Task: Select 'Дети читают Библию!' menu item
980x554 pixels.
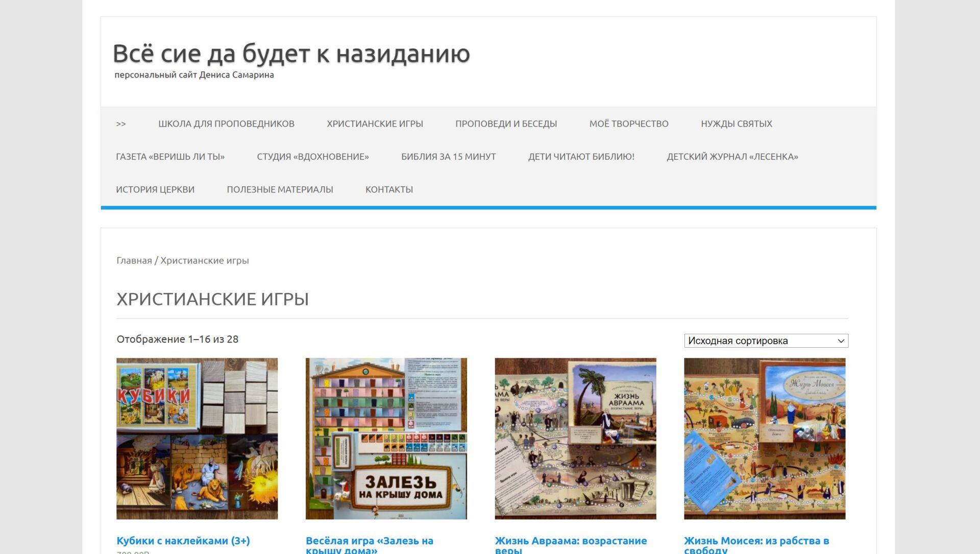Action: pyautogui.click(x=581, y=157)
